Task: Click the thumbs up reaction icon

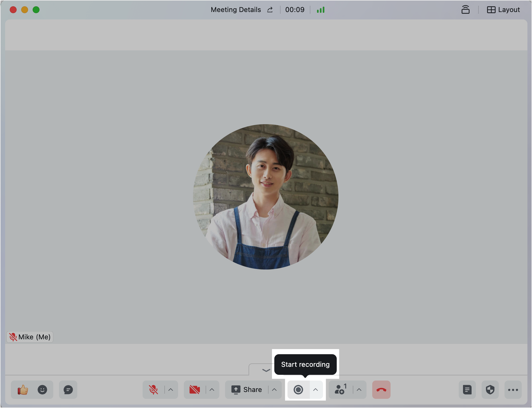Action: pos(23,390)
